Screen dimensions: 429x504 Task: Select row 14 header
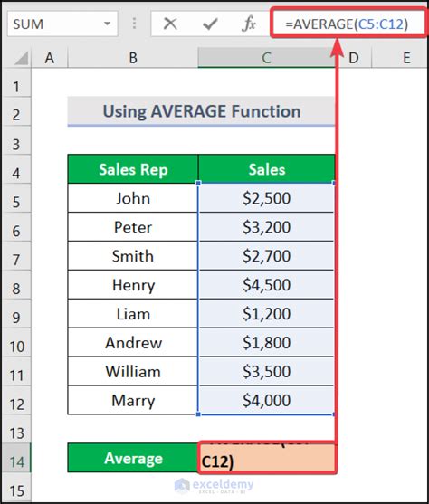(16, 458)
